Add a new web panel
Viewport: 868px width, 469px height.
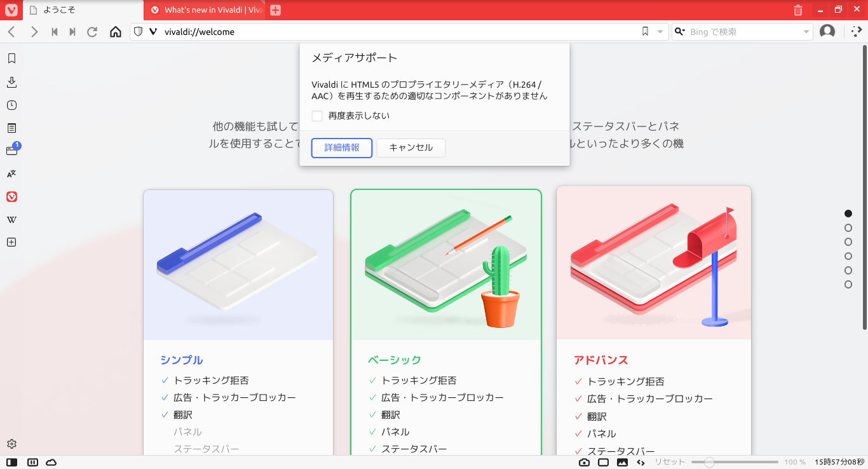coord(11,242)
